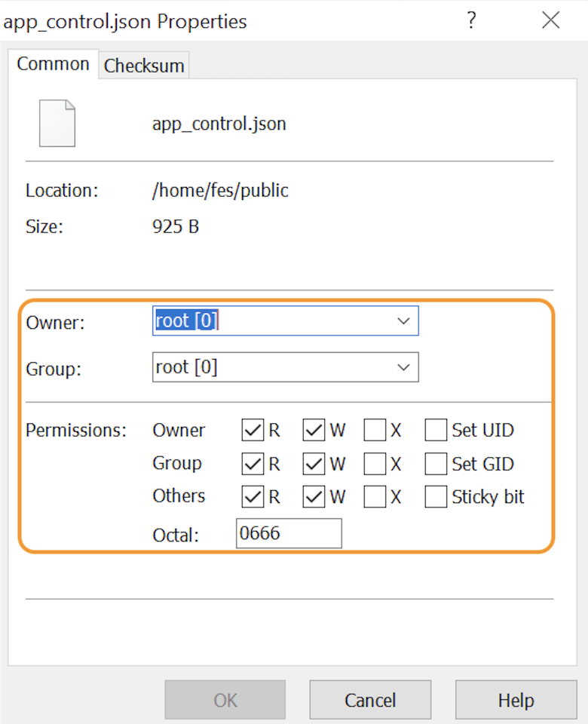Image resolution: width=588 pixels, height=724 pixels.
Task: Close the Properties dialog window
Action: [x=551, y=20]
